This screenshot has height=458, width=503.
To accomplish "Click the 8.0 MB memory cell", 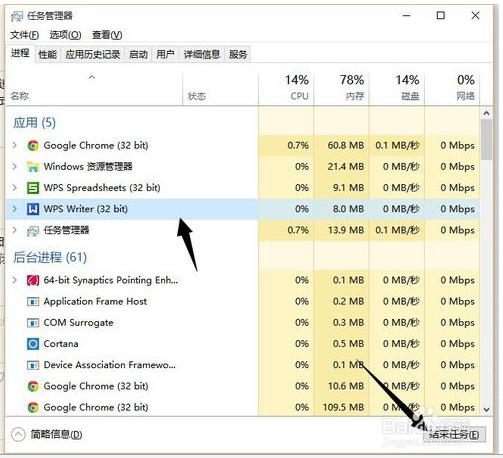I will (341, 209).
